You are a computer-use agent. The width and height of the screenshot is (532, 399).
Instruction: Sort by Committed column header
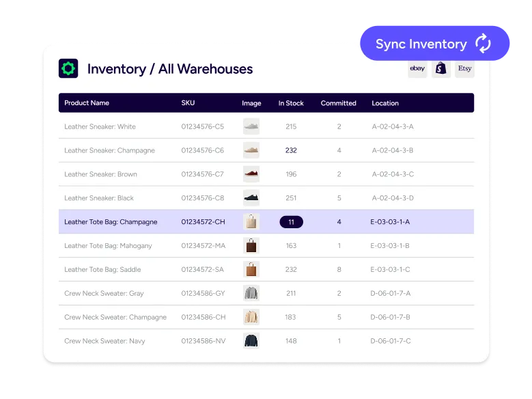click(x=339, y=103)
